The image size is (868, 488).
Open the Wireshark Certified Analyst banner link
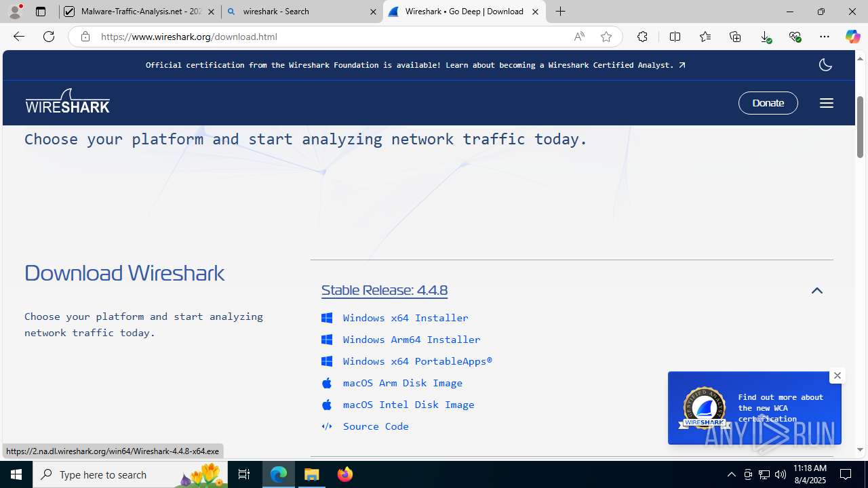coord(415,65)
